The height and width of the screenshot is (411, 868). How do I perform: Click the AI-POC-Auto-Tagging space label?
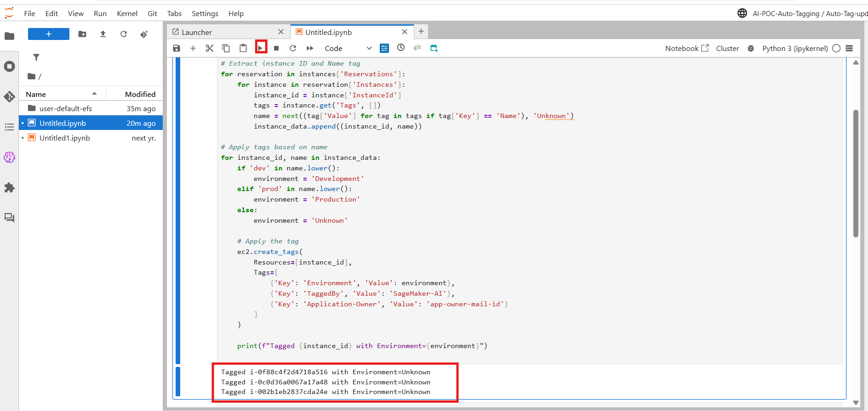click(786, 14)
